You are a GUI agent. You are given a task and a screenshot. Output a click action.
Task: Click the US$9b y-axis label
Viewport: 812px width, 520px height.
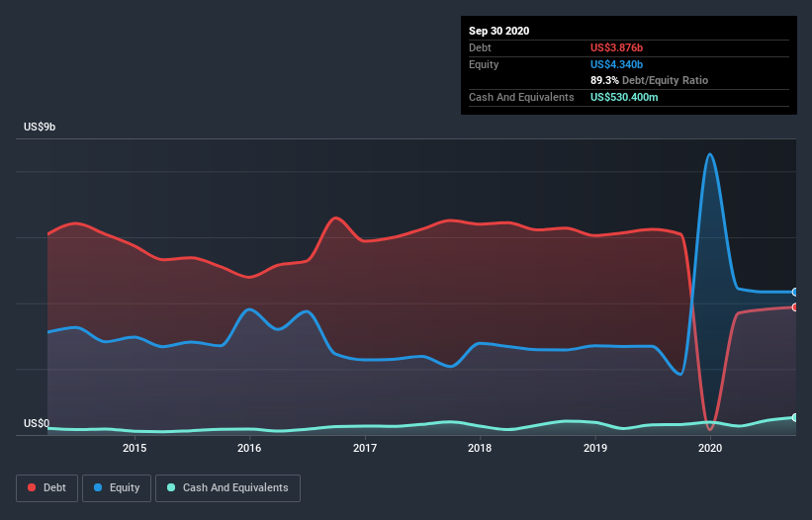(40, 128)
